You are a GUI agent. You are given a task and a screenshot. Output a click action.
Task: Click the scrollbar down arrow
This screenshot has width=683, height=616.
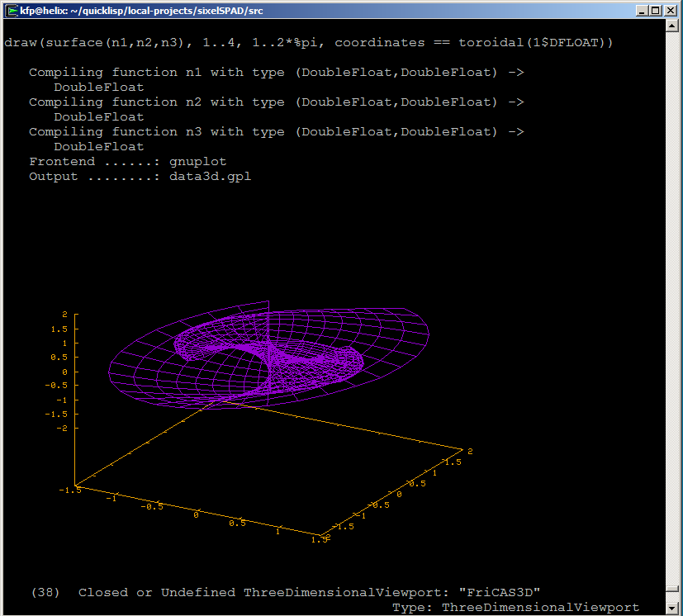(672, 608)
